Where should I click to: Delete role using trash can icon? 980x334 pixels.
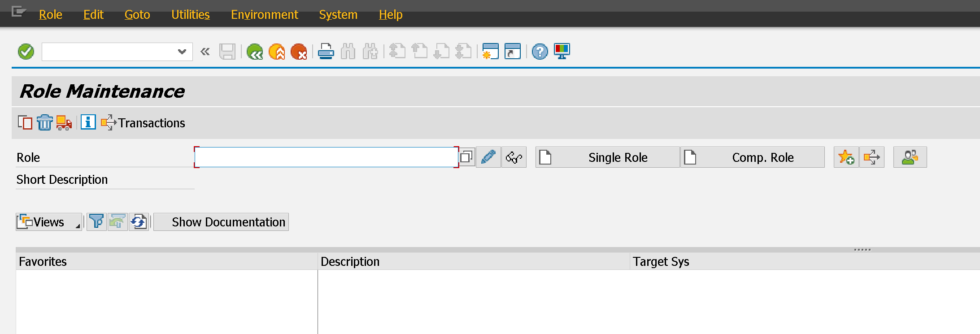(x=44, y=122)
